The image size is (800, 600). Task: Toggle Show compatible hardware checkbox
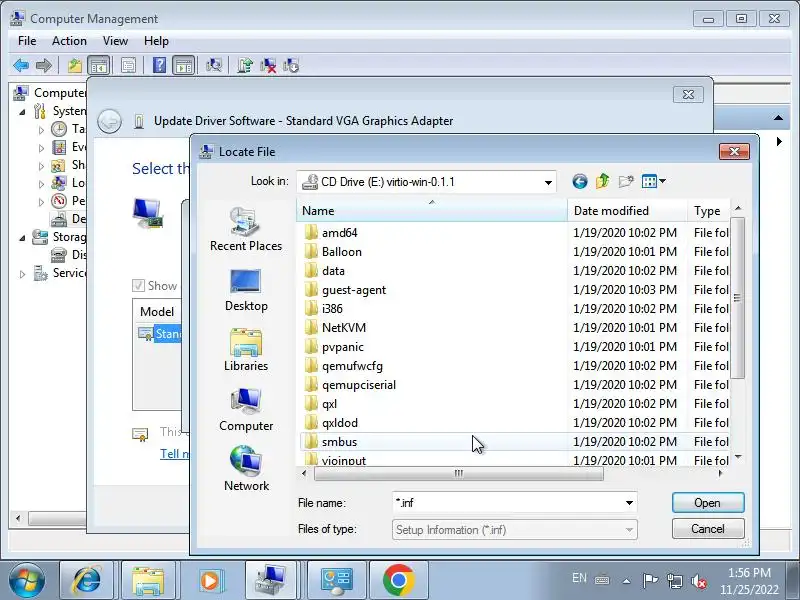point(138,285)
